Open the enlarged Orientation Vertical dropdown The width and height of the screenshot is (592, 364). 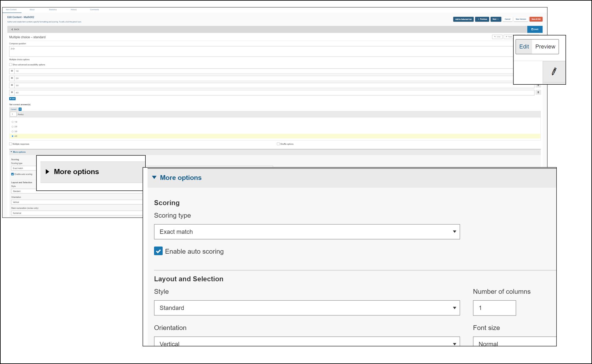[307, 341]
